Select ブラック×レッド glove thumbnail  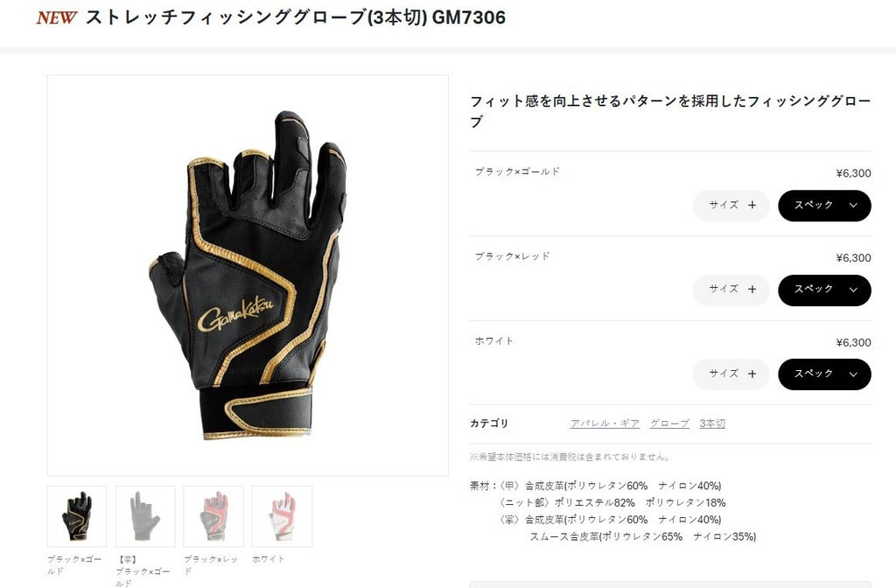(x=213, y=516)
